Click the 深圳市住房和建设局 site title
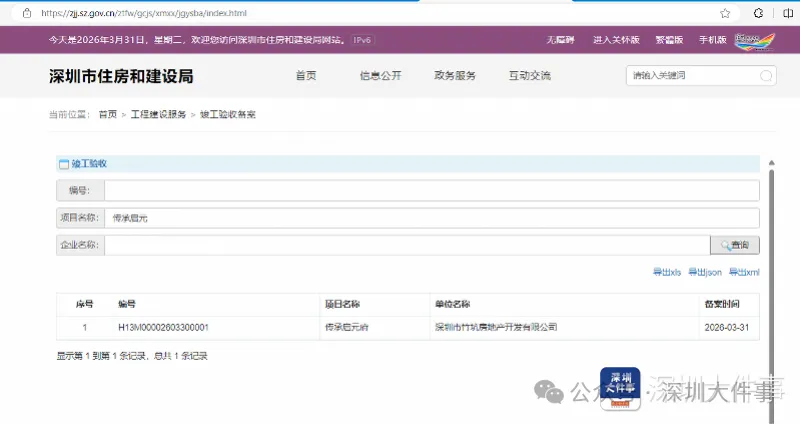 (x=121, y=76)
